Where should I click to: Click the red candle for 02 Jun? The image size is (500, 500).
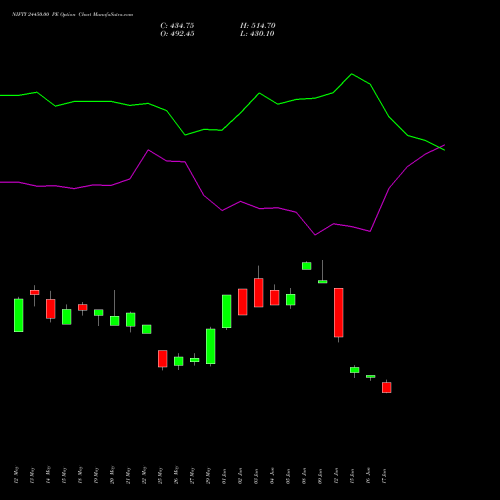243,302
